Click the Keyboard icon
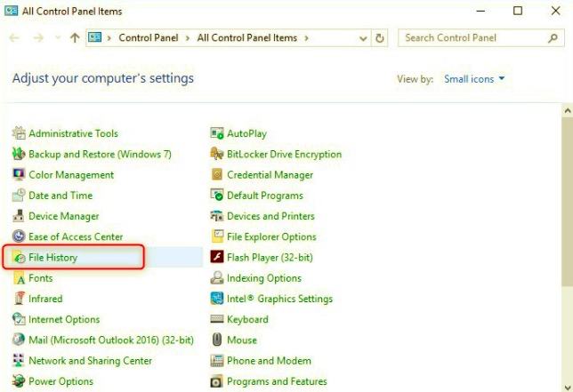The width and height of the screenshot is (573, 392). 217,319
